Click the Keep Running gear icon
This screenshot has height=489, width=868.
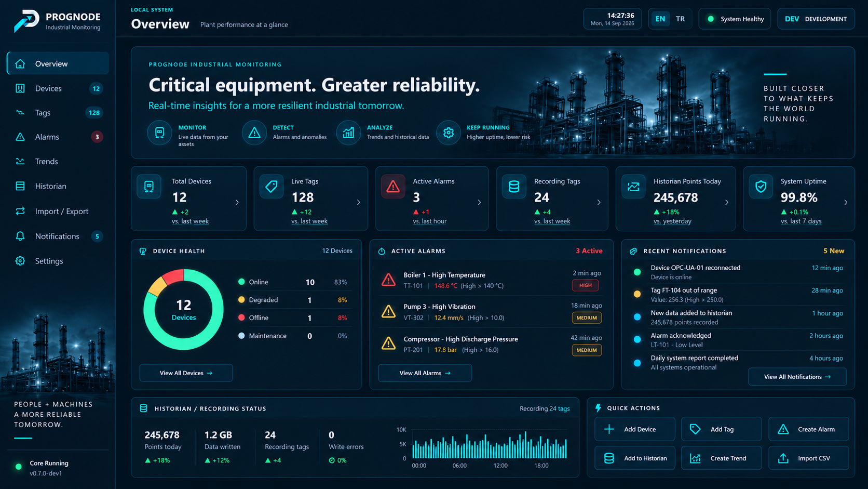tap(449, 133)
